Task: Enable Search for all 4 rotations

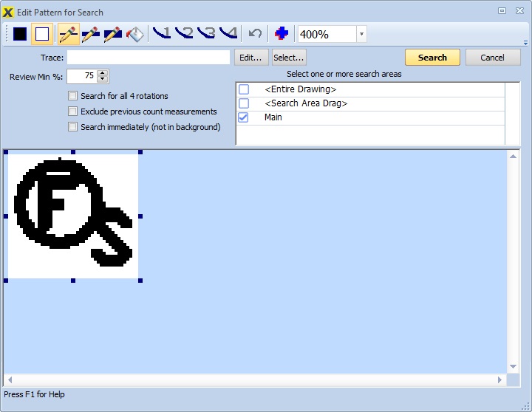Action: pyautogui.click(x=72, y=96)
